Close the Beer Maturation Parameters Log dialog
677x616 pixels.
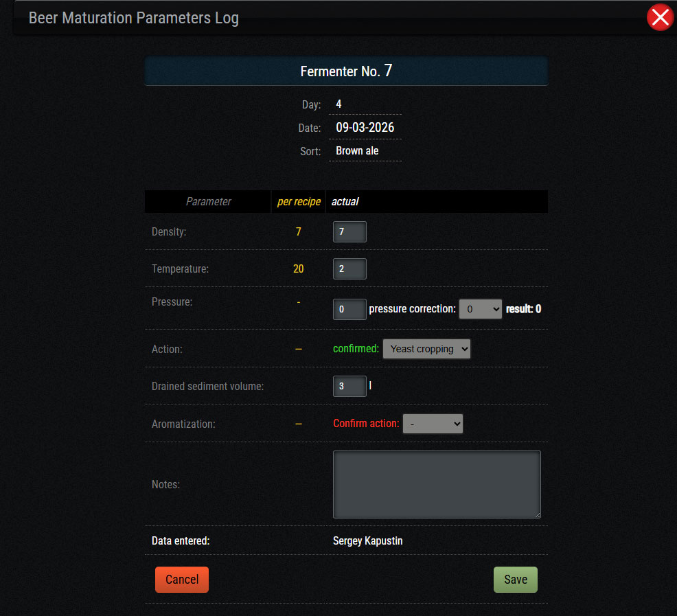coord(660,17)
